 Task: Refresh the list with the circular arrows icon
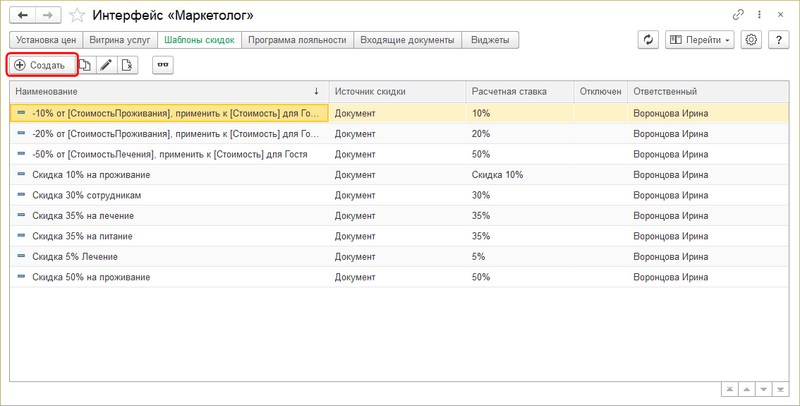coord(649,40)
